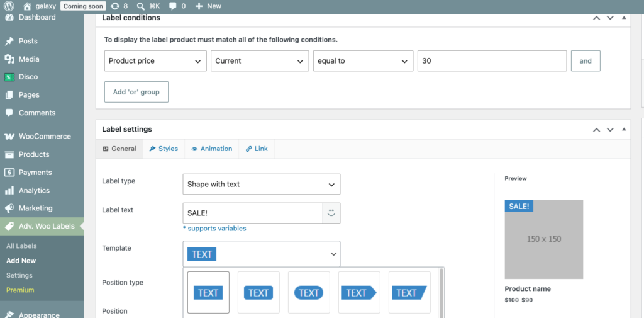The height and width of the screenshot is (318, 644).
Task: Choose the slanted edge TEXT template
Action: point(409,292)
